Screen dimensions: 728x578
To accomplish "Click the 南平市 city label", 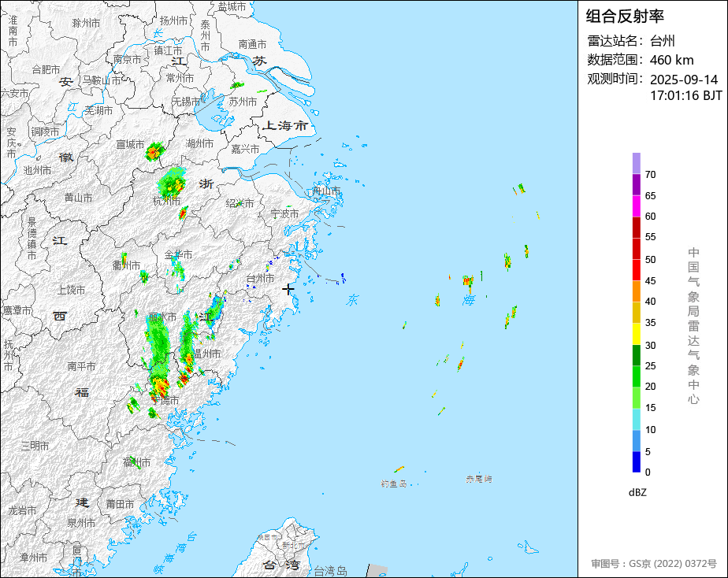I will [81, 366].
